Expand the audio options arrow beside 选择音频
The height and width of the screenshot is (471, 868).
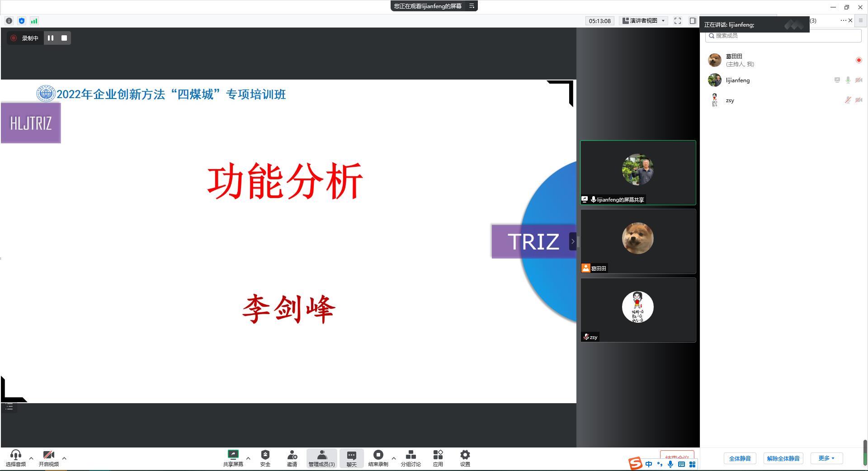tap(31, 458)
